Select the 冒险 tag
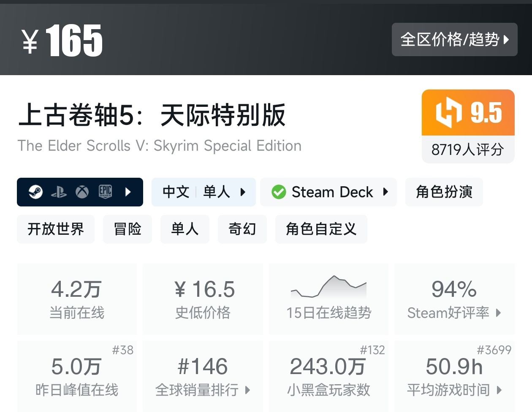 tap(128, 229)
